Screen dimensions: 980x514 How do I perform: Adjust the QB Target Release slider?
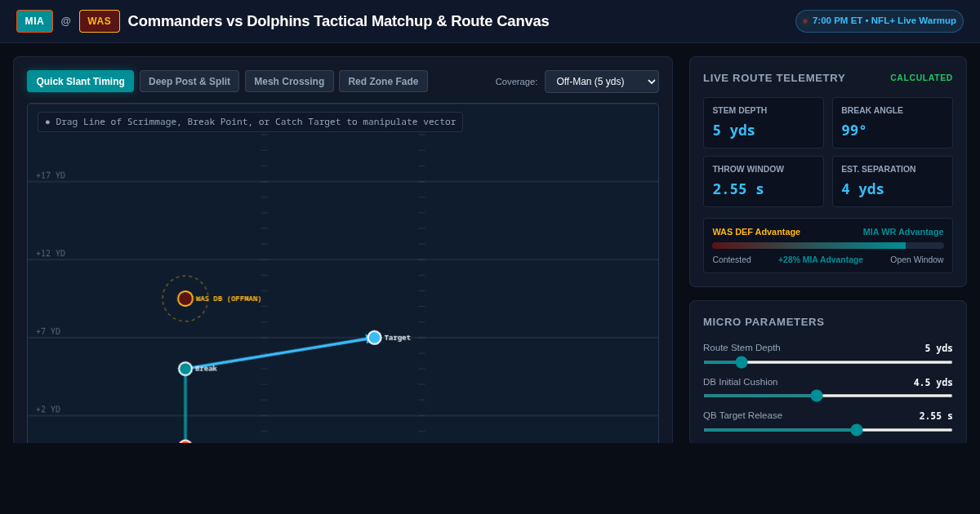[x=827, y=430]
